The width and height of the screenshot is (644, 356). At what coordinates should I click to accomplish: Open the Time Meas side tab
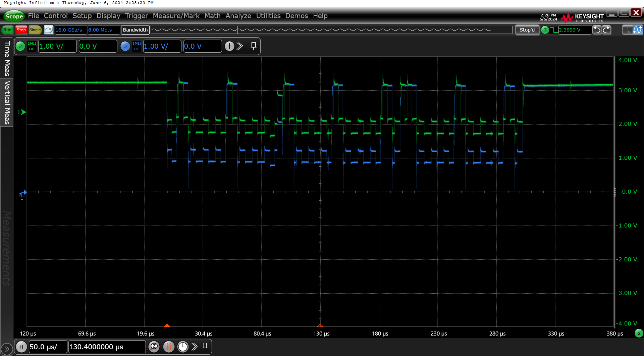pos(7,58)
